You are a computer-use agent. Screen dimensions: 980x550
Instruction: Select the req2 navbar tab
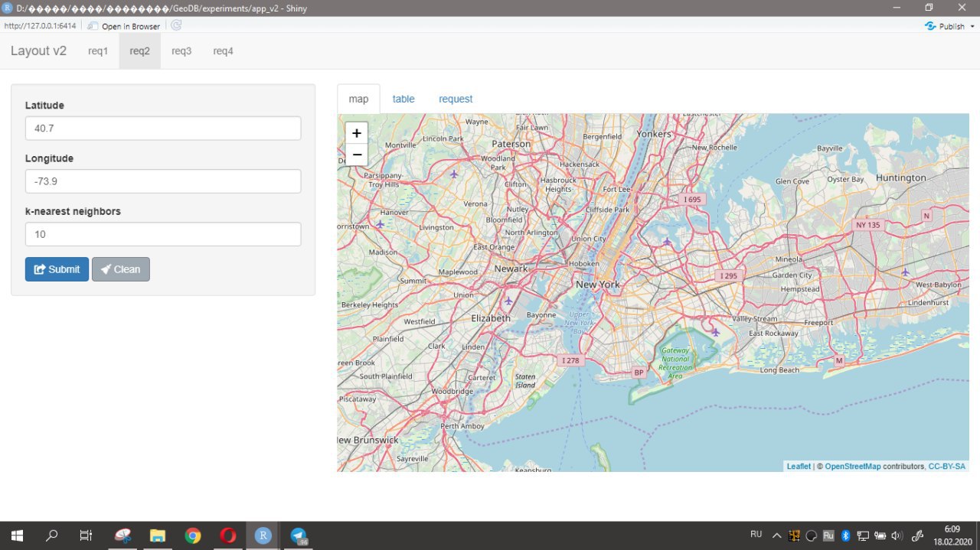coord(139,51)
